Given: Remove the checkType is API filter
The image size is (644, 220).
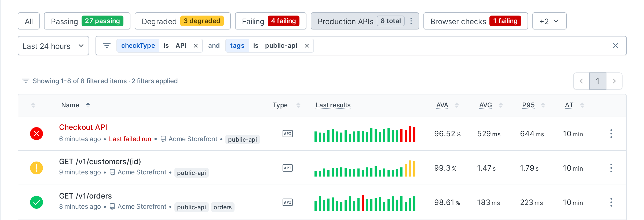Looking at the screenshot, I should [196, 46].
